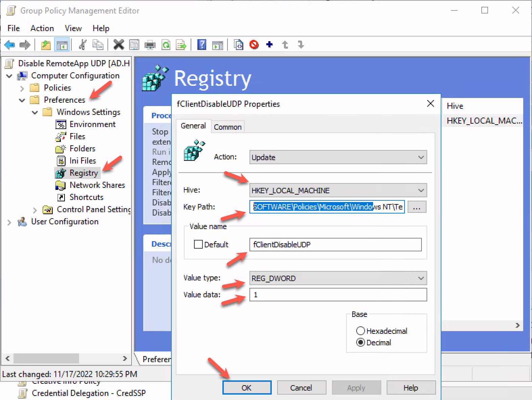Image resolution: width=532 pixels, height=400 pixels.
Task: Select Network Shares in the tree
Action: pos(97,185)
